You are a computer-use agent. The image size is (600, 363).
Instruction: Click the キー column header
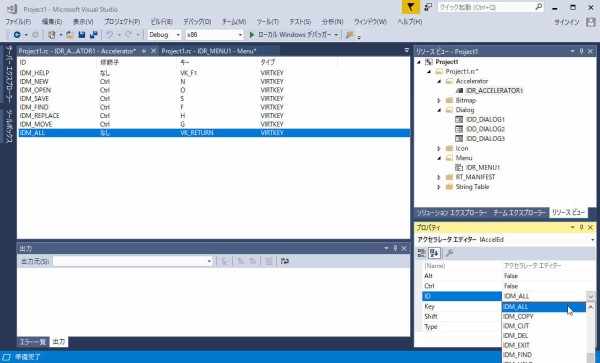pyautogui.click(x=217, y=62)
